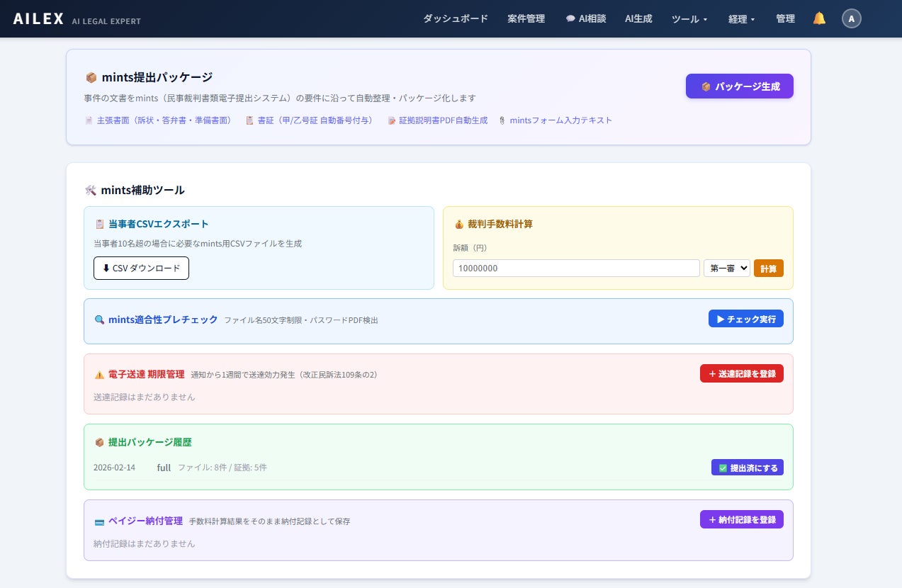This screenshot has width=902, height=588.
Task: Click the mintsフォーム入力テキスト clip icon
Action: [502, 120]
